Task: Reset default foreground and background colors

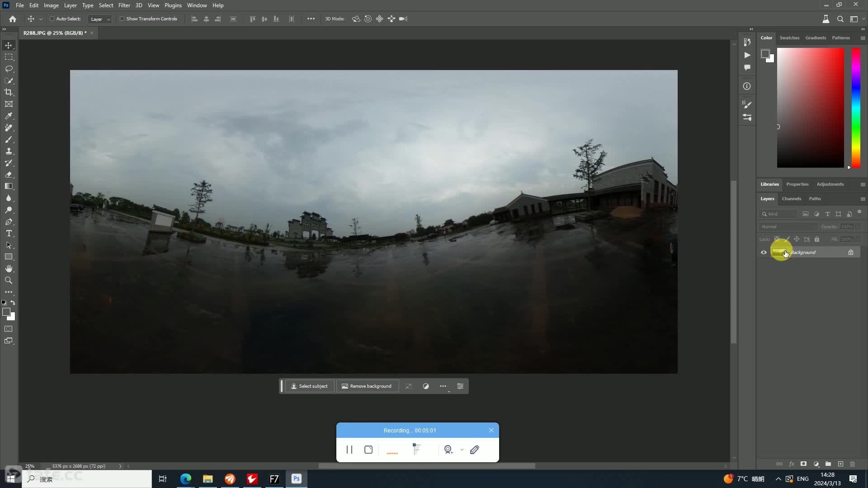Action: pyautogui.click(x=4, y=303)
